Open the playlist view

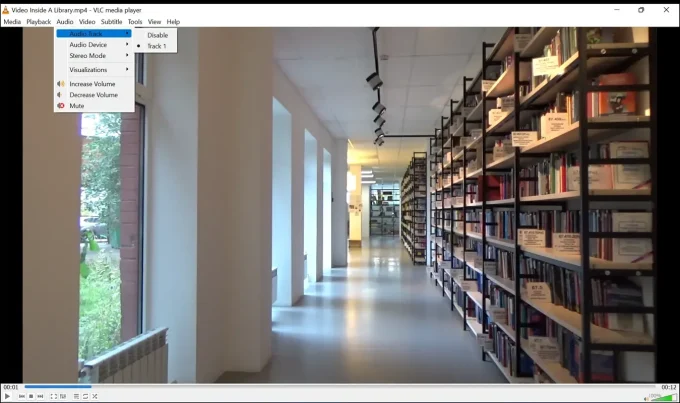point(76,396)
